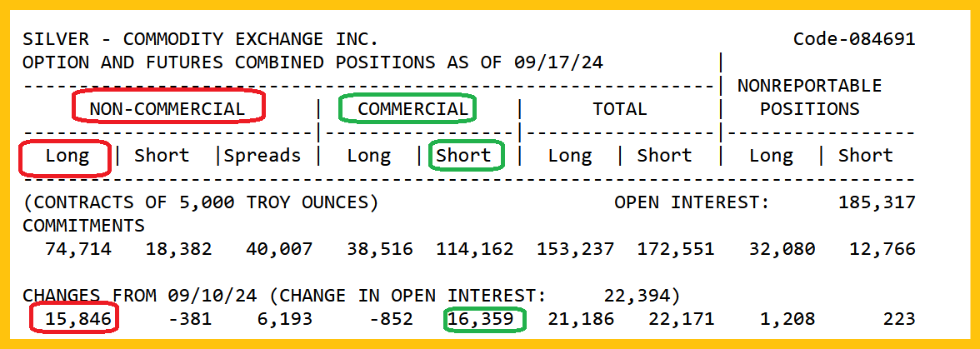Viewport: 980px width, 349px height.
Task: Click the 74,714 commitments value
Action: 77,249
